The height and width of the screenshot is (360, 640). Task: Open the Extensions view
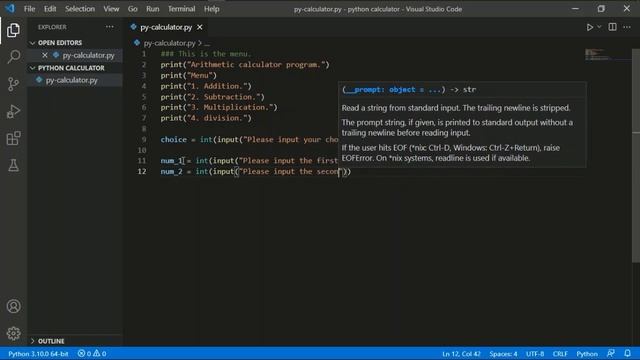pos(13,138)
